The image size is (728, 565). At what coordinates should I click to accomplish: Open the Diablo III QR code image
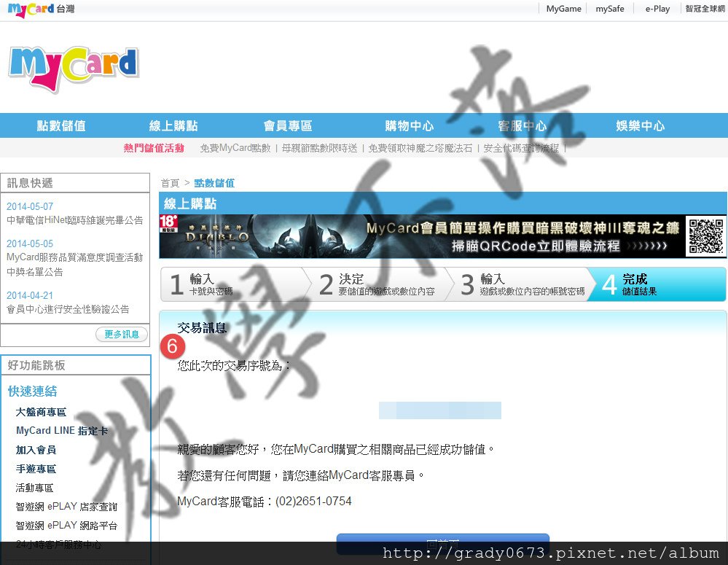(705, 236)
